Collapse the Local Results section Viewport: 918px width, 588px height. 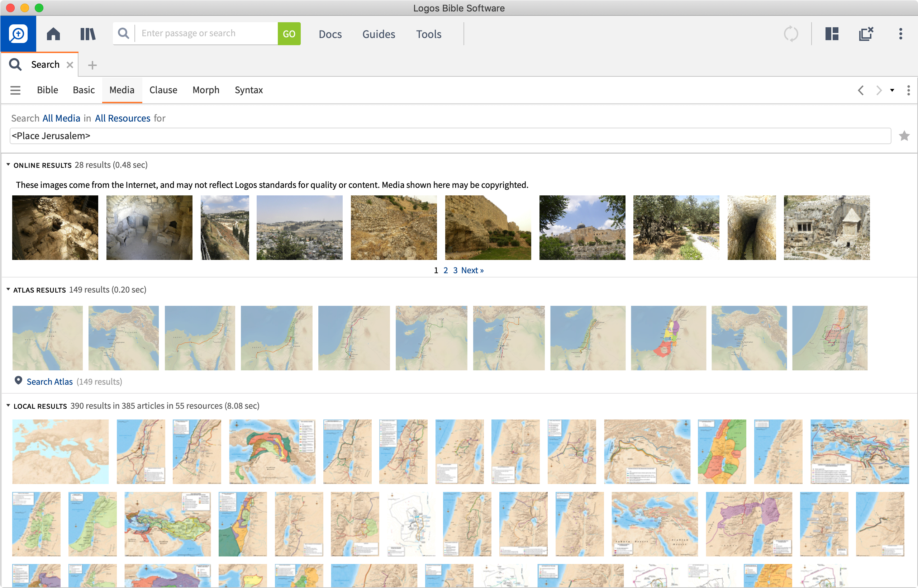(8, 406)
